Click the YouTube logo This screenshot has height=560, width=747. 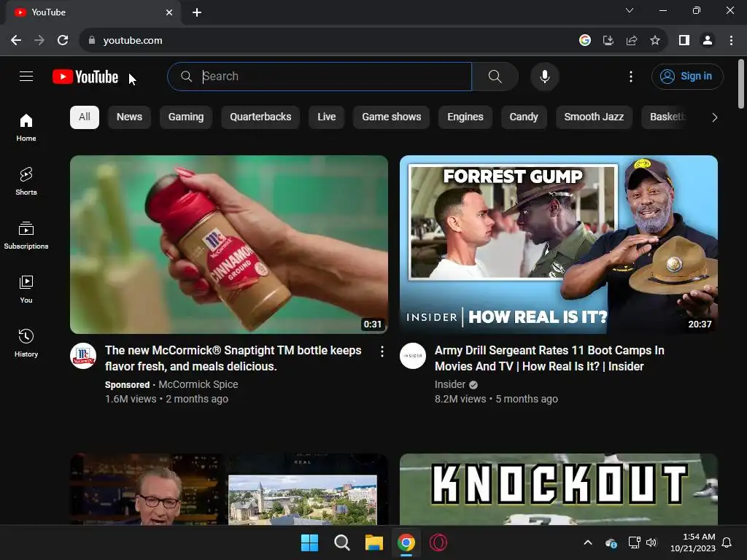85,77
